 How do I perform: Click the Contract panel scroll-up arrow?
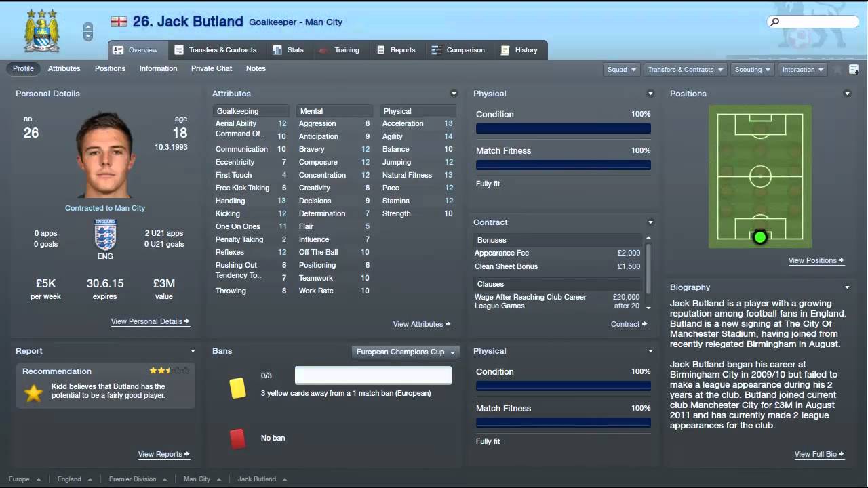(x=648, y=237)
